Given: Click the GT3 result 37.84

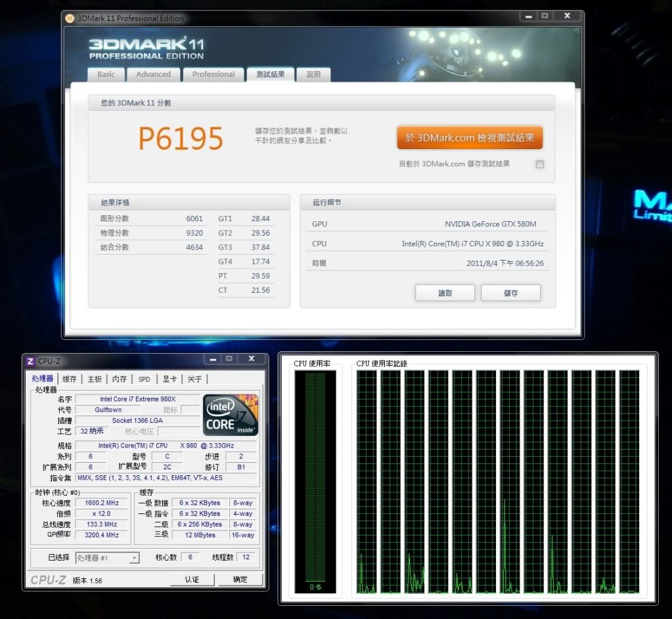Looking at the screenshot, I should click(261, 247).
